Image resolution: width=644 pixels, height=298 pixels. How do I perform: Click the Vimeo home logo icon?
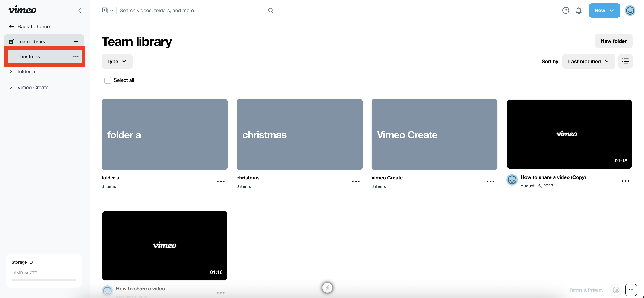(x=22, y=10)
